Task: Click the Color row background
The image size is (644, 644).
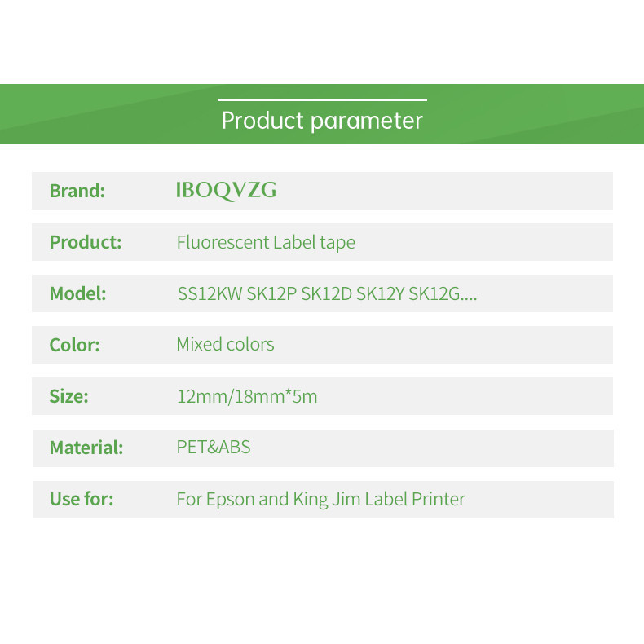Action: (x=443, y=345)
